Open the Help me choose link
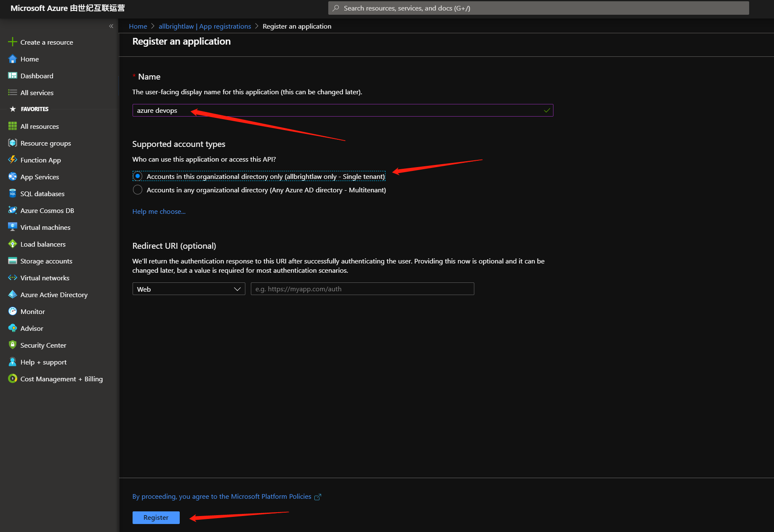This screenshot has width=774, height=532. 159,212
